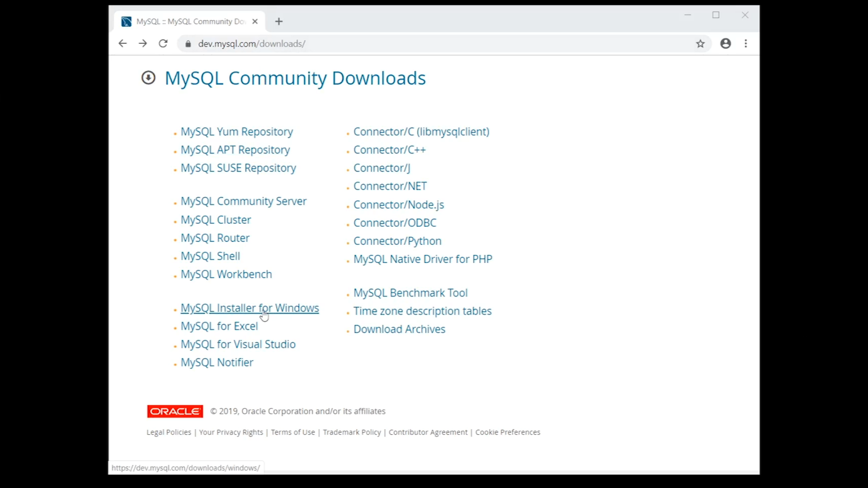Reload the page with refresh icon
This screenshot has width=868, height=488.
coord(163,43)
